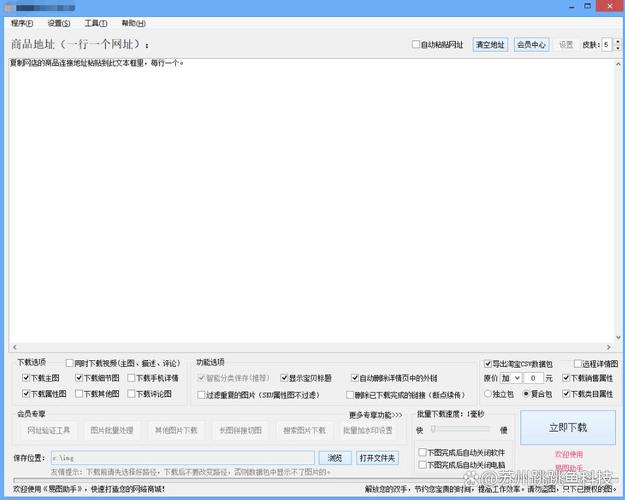Open 会员中心 member center
Screen dimensions: 625x500
(x=531, y=45)
